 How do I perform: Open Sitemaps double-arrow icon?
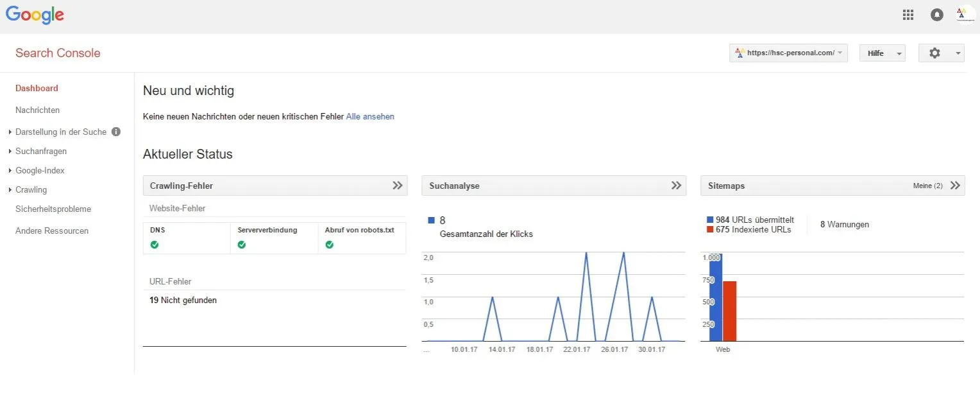point(955,186)
